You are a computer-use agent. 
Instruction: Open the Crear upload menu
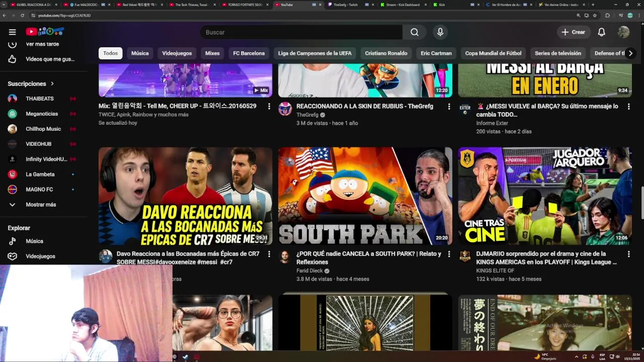574,32
